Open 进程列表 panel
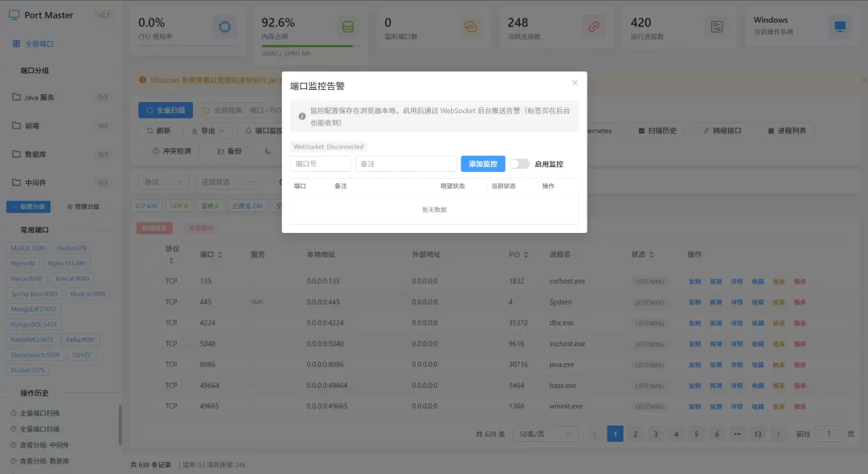The height and width of the screenshot is (474, 868). 787,131
